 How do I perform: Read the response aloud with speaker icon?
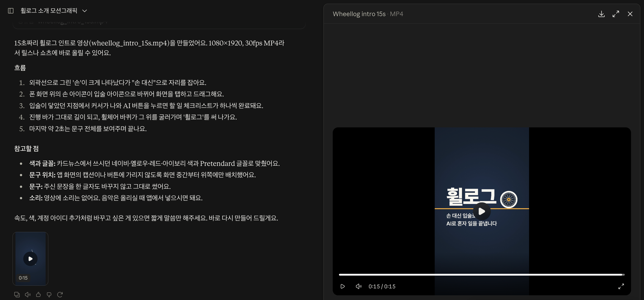click(28, 294)
